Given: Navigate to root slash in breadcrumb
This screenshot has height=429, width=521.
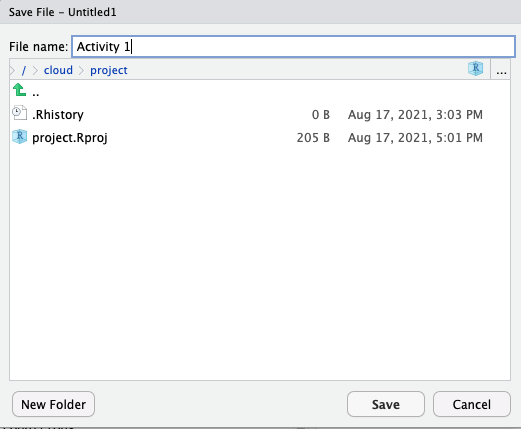Looking at the screenshot, I should click(24, 70).
